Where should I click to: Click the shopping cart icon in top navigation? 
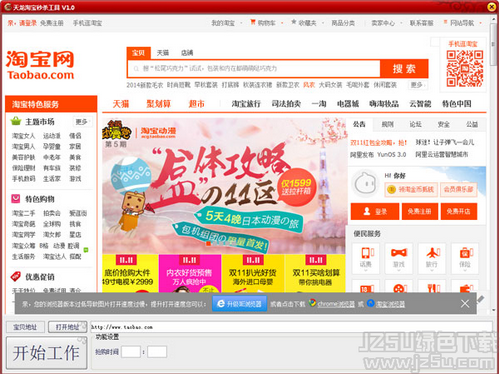pyautogui.click(x=253, y=22)
